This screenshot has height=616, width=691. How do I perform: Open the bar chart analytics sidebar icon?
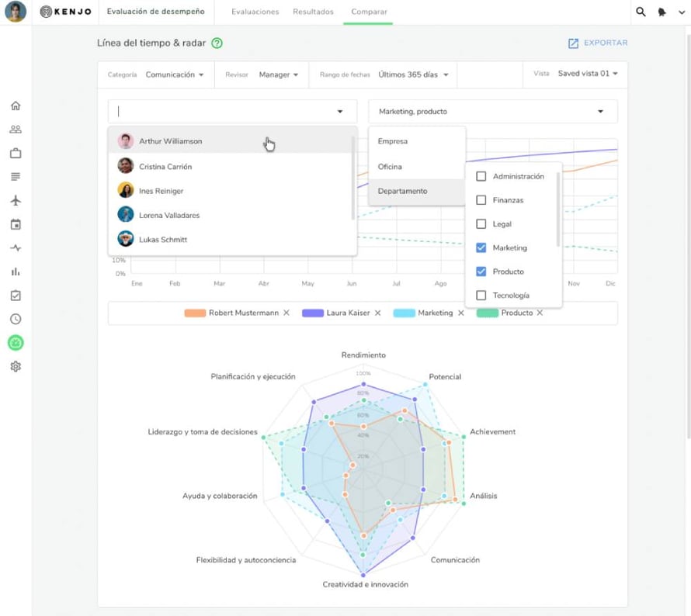pos(16,272)
